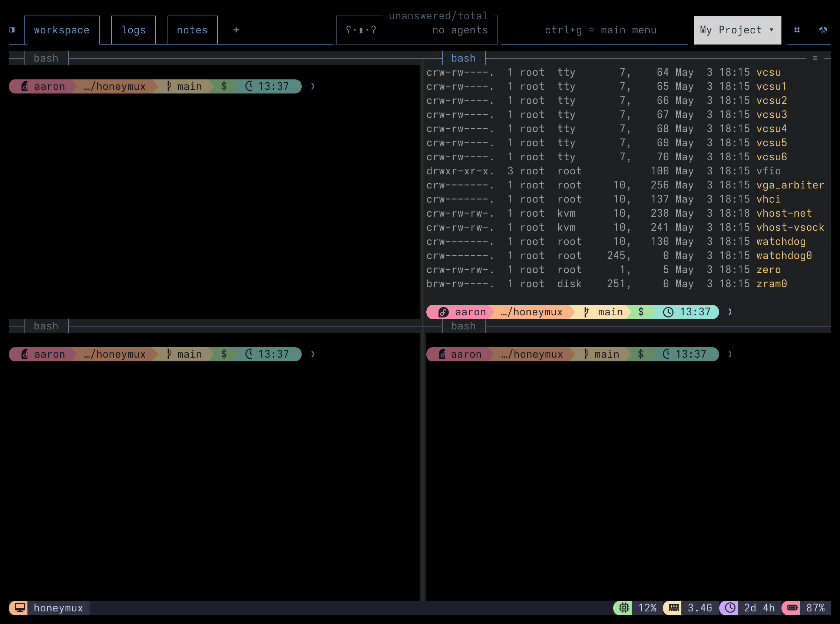This screenshot has height=624, width=840.
Task: Click the clock icon in top-left pane prompt
Action: click(249, 86)
